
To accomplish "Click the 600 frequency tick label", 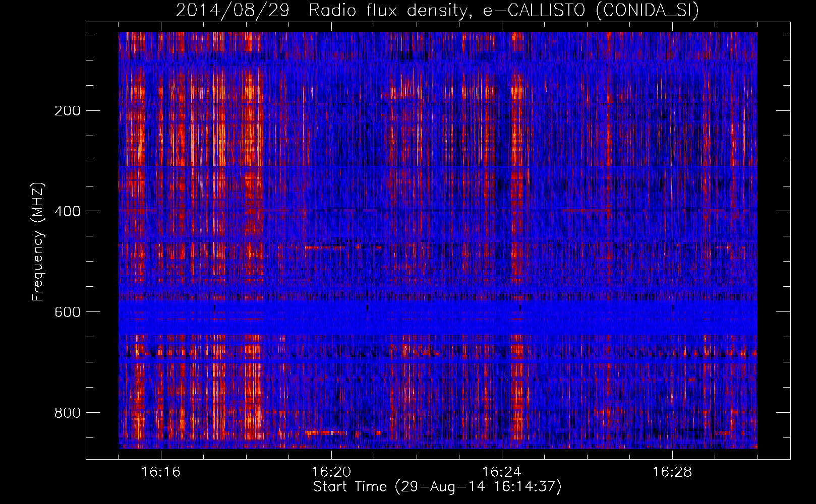I will (67, 312).
